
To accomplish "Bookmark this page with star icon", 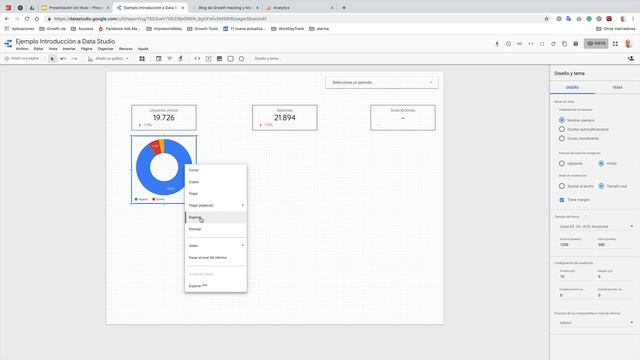I will click(547, 19).
